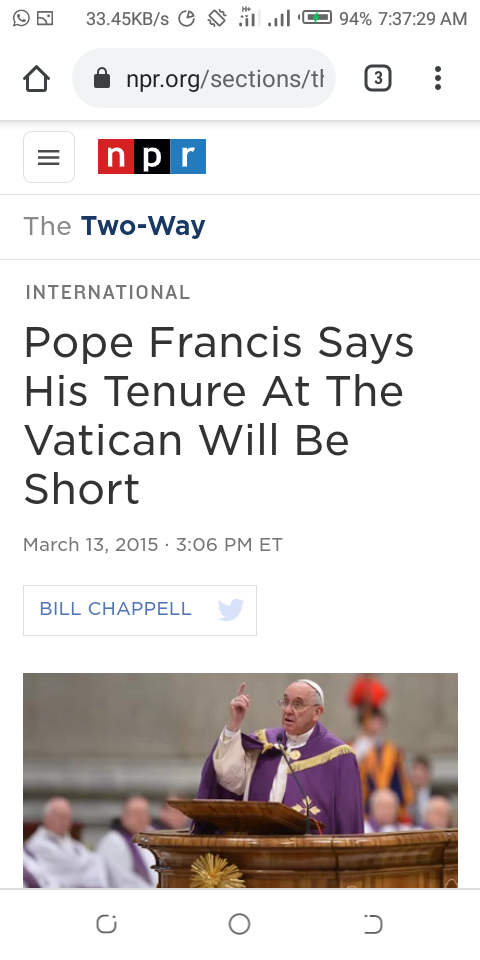Screen dimensions: 480x960
Task: Tap the Android home circle button
Action: pyautogui.click(x=239, y=924)
